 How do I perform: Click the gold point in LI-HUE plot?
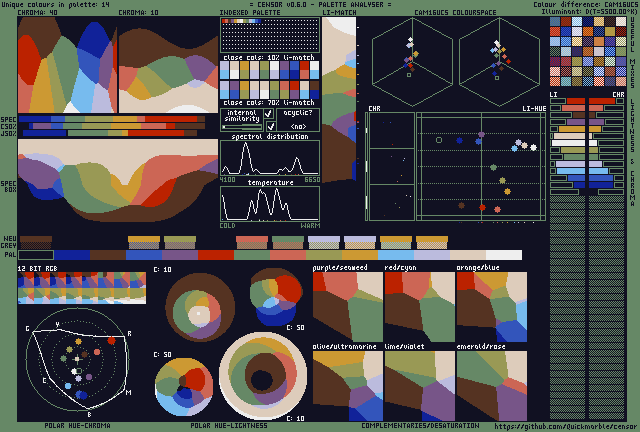507,191
